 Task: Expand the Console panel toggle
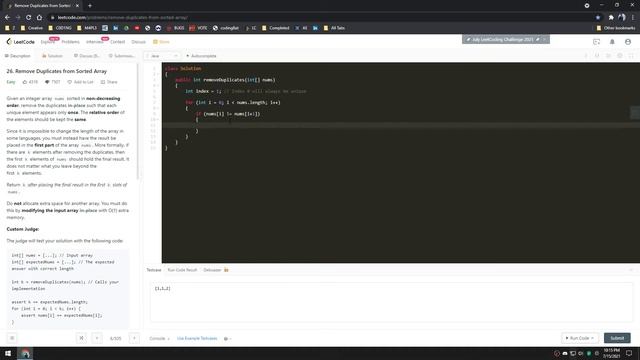coord(159,338)
